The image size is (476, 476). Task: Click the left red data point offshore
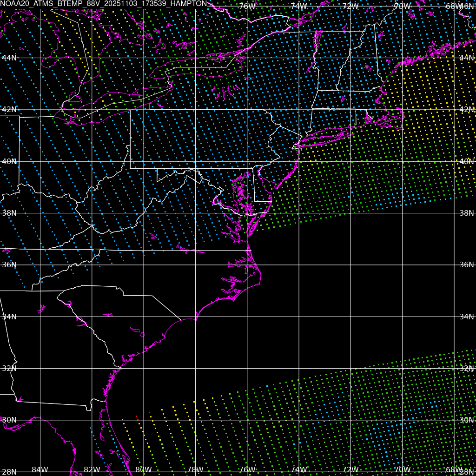click(x=136, y=416)
